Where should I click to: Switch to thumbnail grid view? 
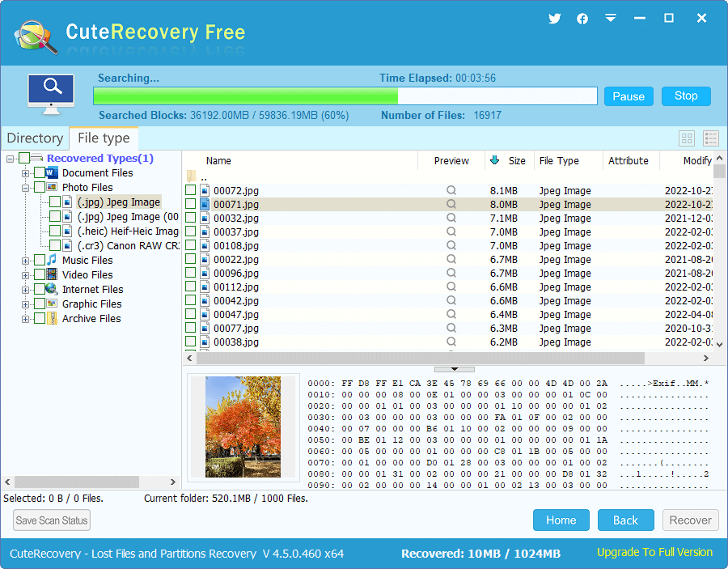(x=687, y=138)
